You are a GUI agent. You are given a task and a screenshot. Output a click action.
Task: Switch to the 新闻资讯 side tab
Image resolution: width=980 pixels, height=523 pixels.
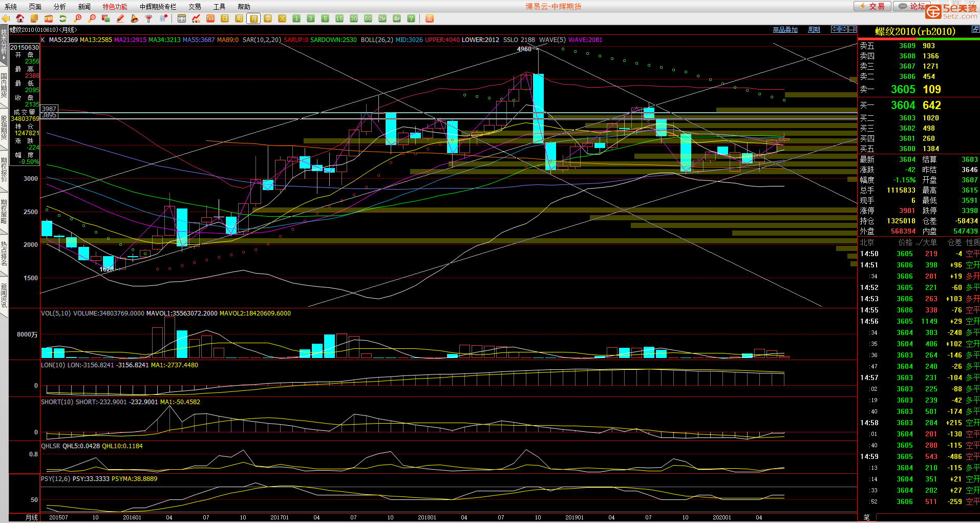click(x=4, y=296)
